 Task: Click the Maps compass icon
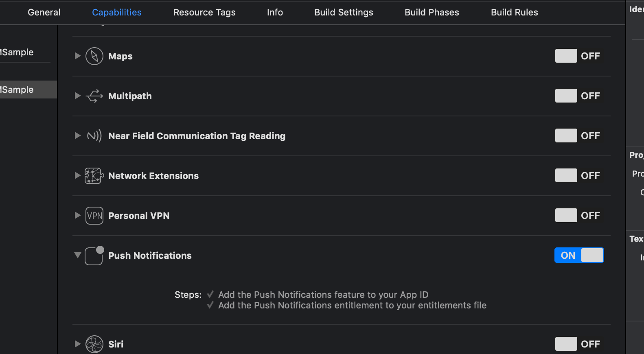click(94, 56)
